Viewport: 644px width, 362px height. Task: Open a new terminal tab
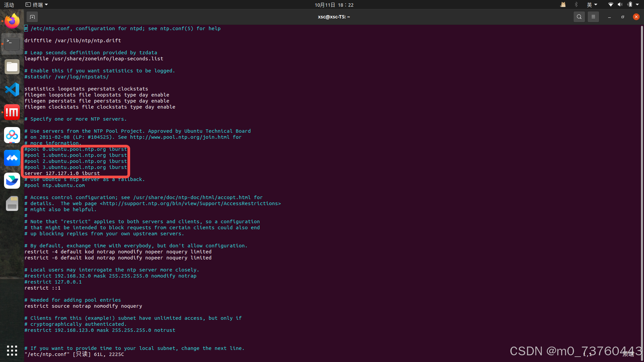click(32, 17)
